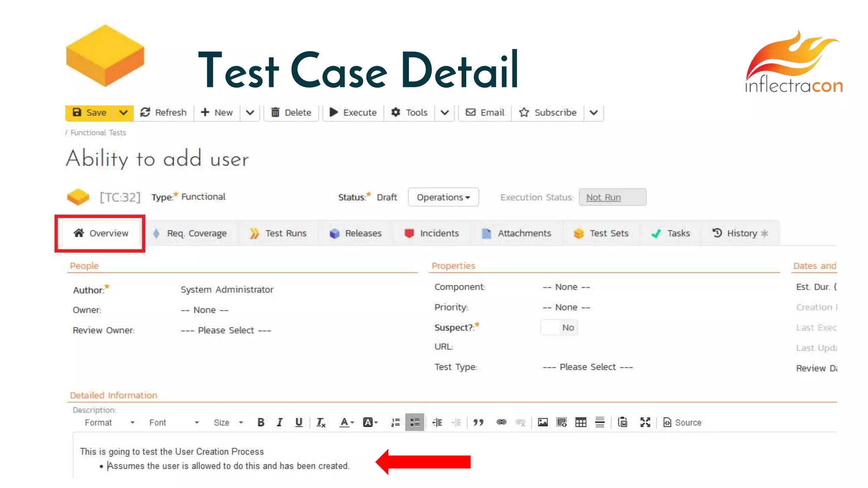Toggle the bulleted list button
The width and height of the screenshot is (868, 488).
415,422
